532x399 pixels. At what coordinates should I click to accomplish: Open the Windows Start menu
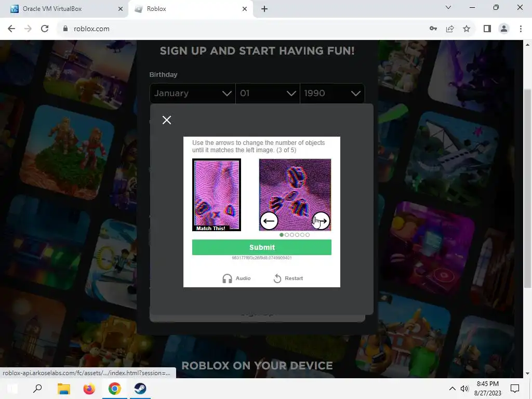tap(12, 389)
